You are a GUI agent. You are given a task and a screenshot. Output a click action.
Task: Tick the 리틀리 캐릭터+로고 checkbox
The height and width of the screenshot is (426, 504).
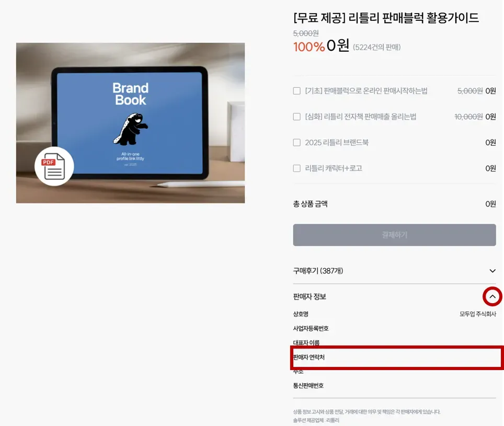[x=296, y=168]
